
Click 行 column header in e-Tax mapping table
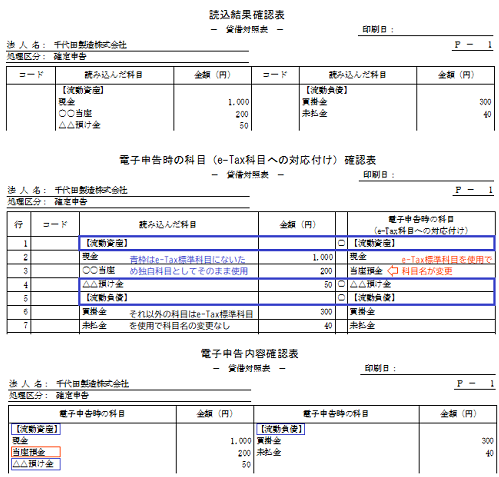coord(19,224)
